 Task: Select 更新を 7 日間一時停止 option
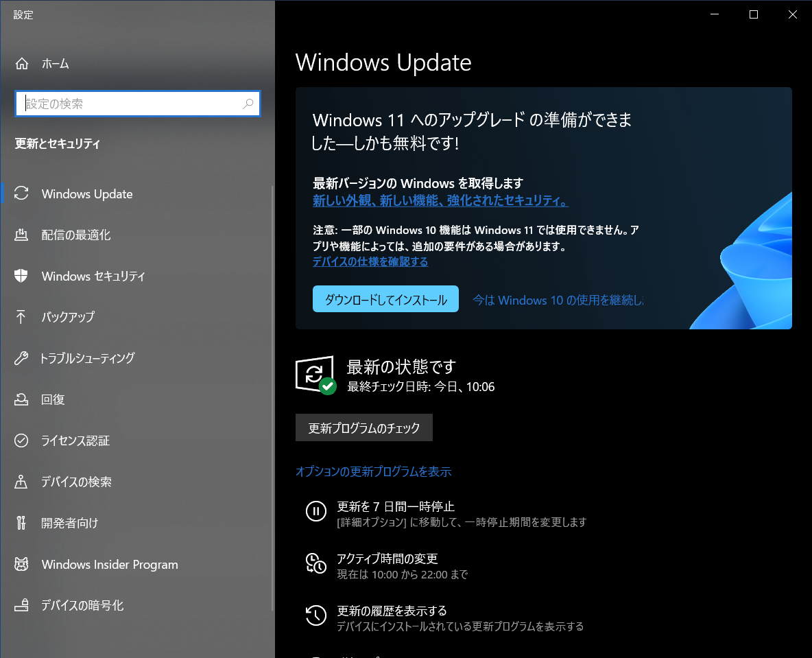point(396,506)
